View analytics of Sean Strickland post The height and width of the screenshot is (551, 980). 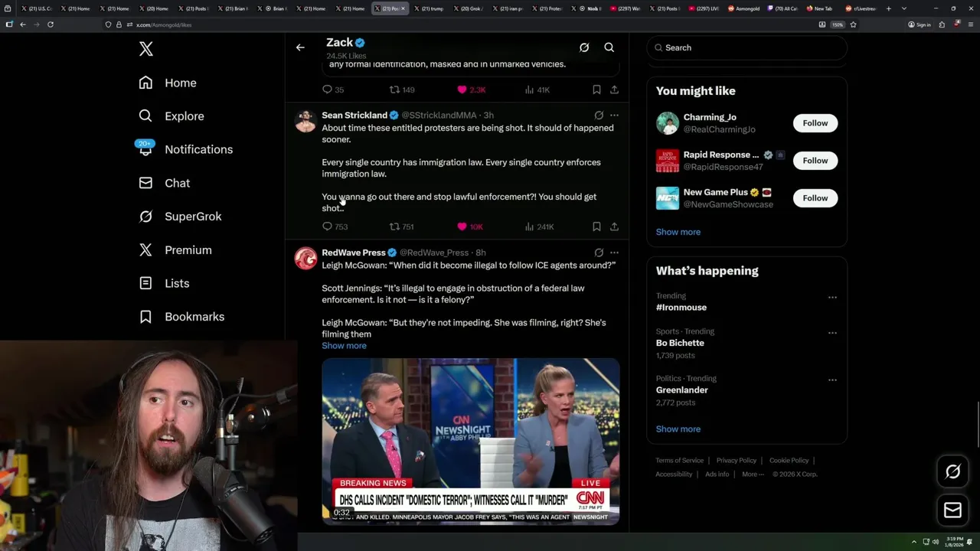point(539,227)
